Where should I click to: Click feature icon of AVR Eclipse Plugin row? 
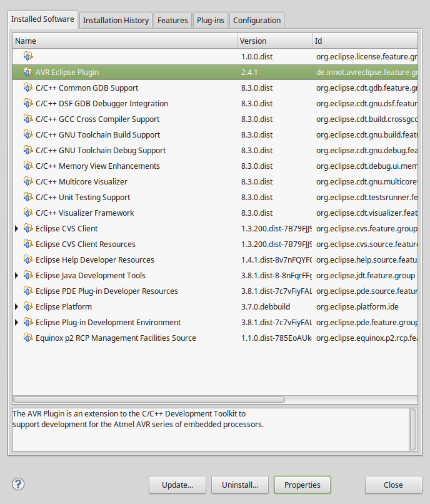28,72
